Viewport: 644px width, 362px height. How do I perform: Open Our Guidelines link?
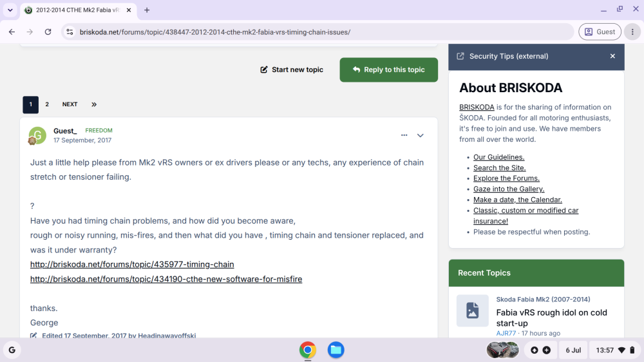tap(498, 157)
